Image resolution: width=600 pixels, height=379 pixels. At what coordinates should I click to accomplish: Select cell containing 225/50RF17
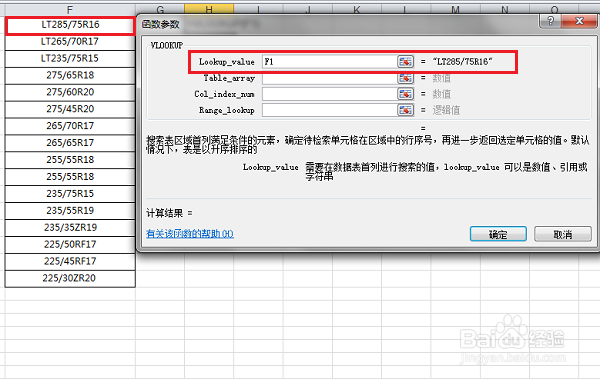point(70,244)
